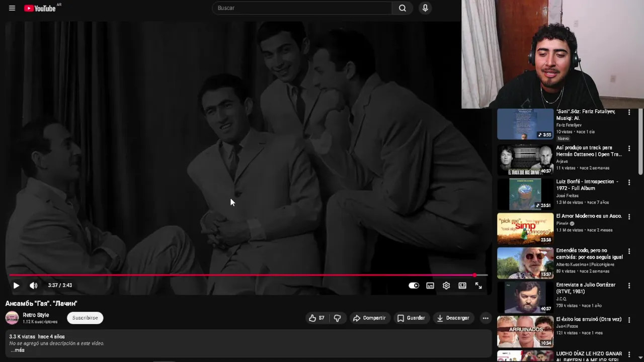Like the video with 87 likes

[316, 318]
